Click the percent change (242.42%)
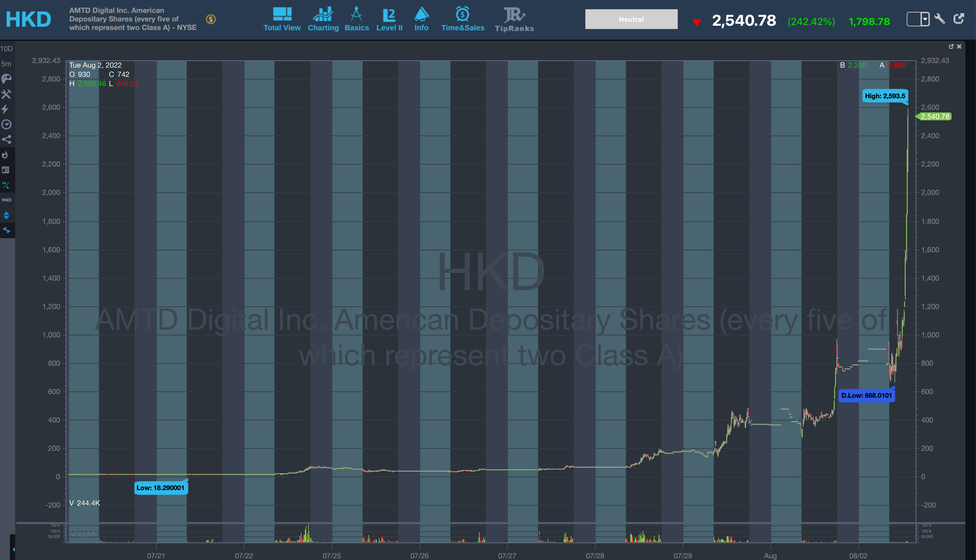Image resolution: width=976 pixels, height=560 pixels. [x=811, y=21]
